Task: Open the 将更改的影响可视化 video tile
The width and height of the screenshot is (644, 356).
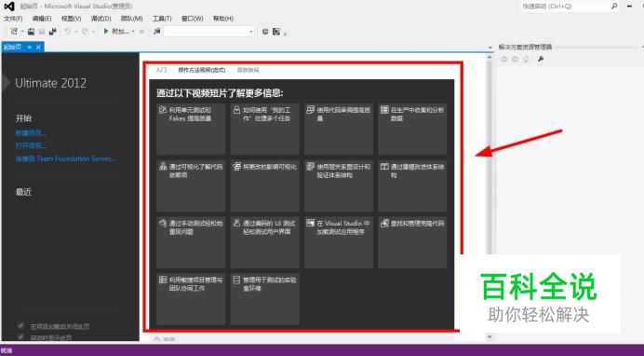Action: (265, 185)
